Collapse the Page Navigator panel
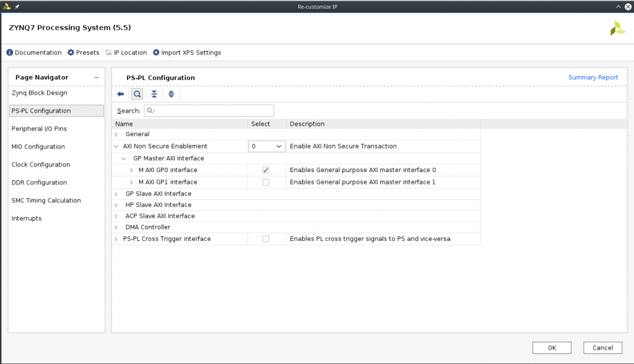634x364 pixels. coord(96,77)
